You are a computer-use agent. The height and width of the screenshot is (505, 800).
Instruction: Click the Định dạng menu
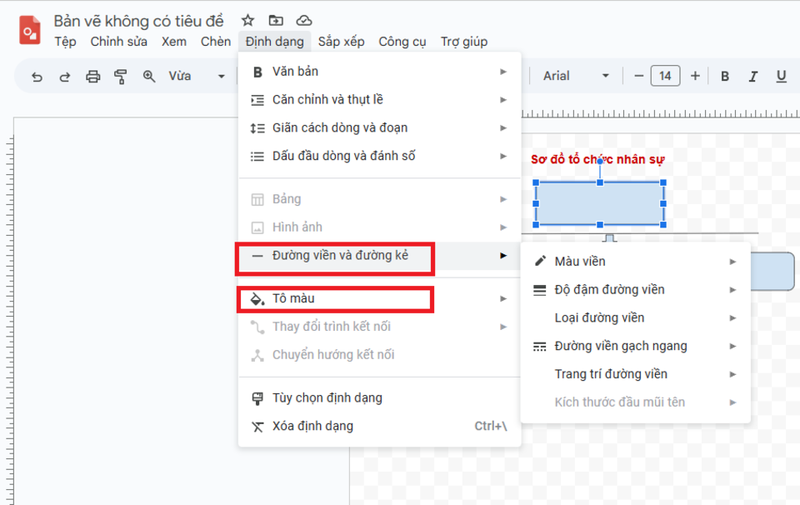[274, 42]
